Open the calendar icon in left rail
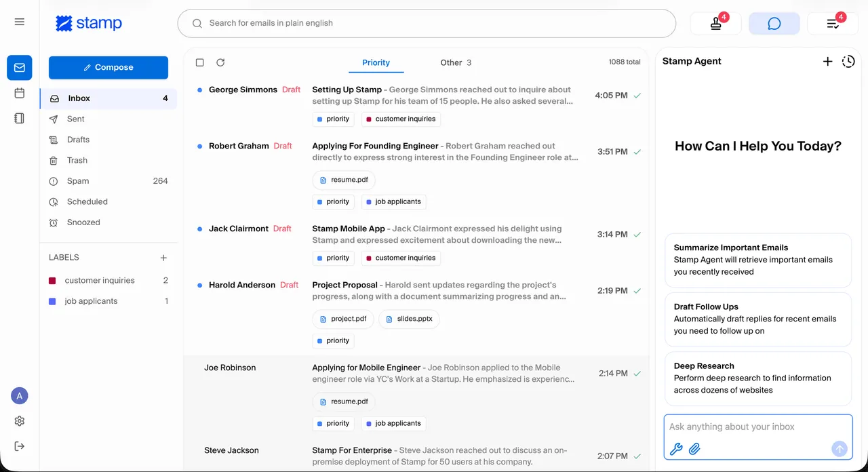This screenshot has height=472, width=868. (x=19, y=93)
